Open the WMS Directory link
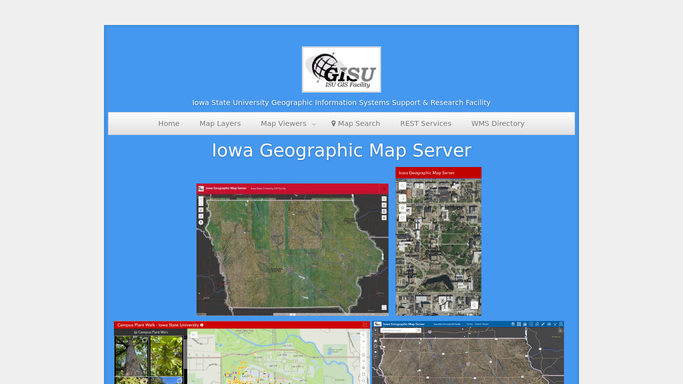 (497, 124)
